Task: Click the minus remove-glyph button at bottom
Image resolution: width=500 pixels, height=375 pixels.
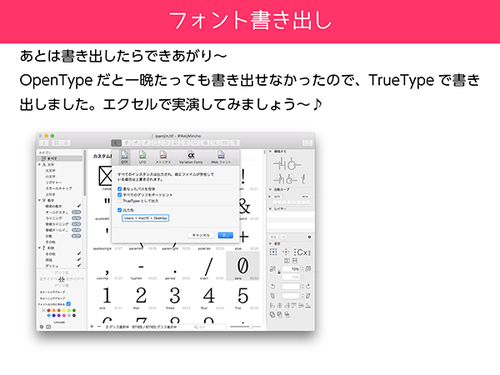Action: (99, 327)
